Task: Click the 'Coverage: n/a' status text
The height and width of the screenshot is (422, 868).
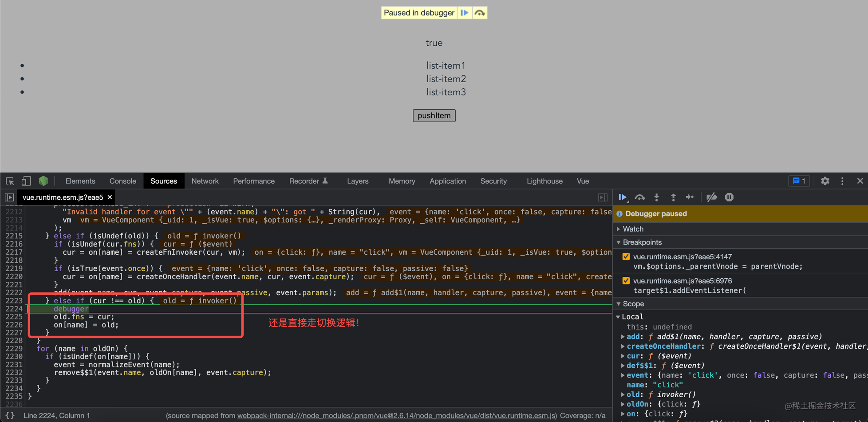Action: click(583, 416)
